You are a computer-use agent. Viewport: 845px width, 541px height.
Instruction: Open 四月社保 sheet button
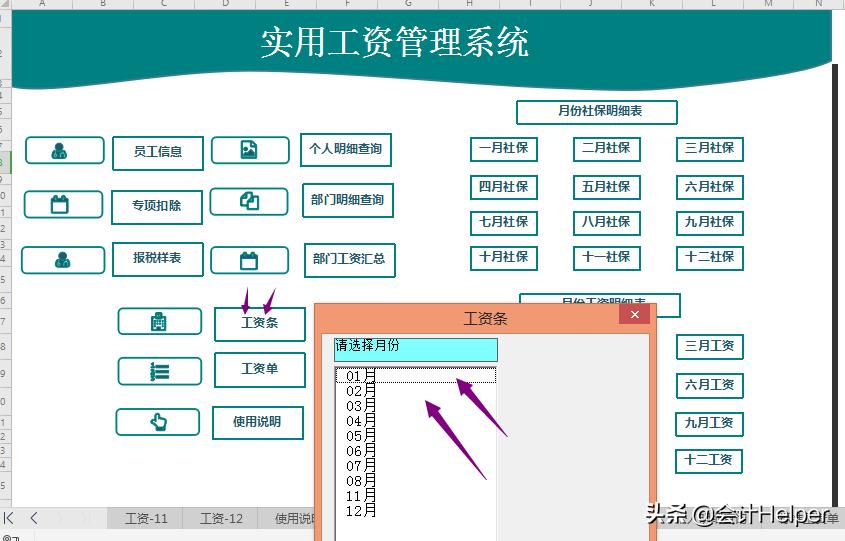(x=504, y=188)
